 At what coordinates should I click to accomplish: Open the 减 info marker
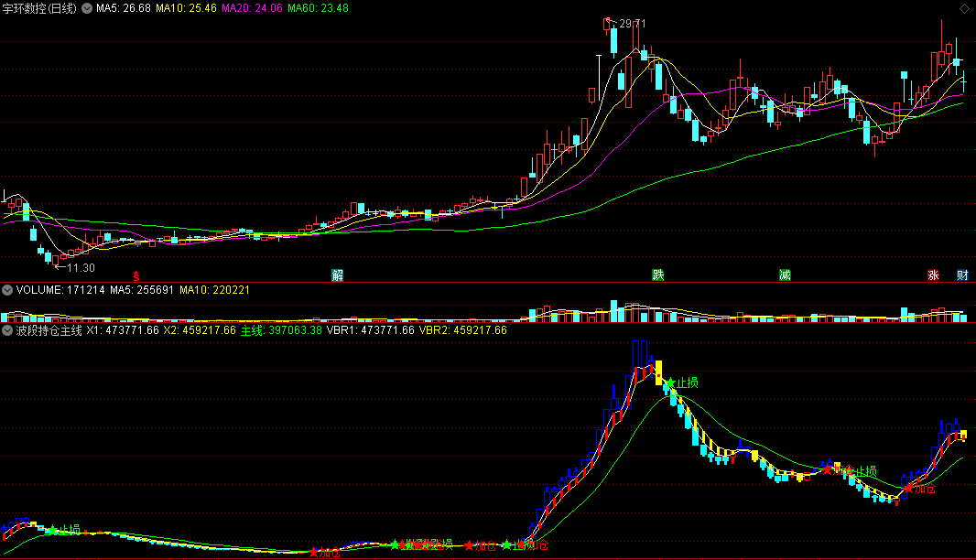[785, 275]
